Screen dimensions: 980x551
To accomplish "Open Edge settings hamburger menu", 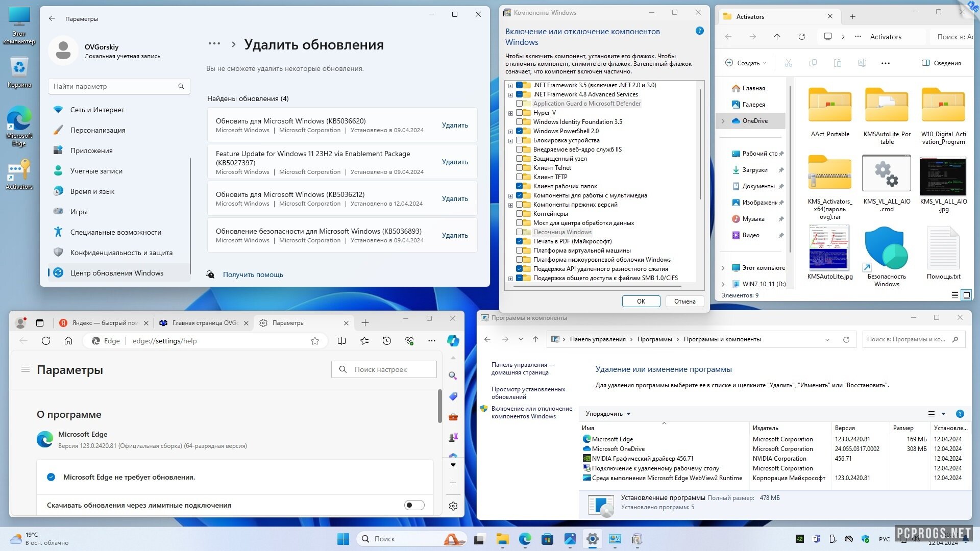I will pos(26,369).
